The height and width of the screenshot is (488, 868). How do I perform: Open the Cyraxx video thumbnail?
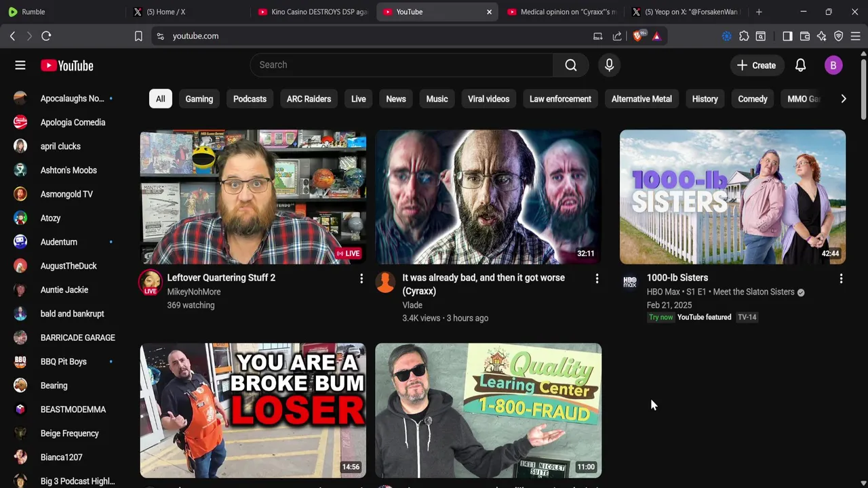(488, 197)
